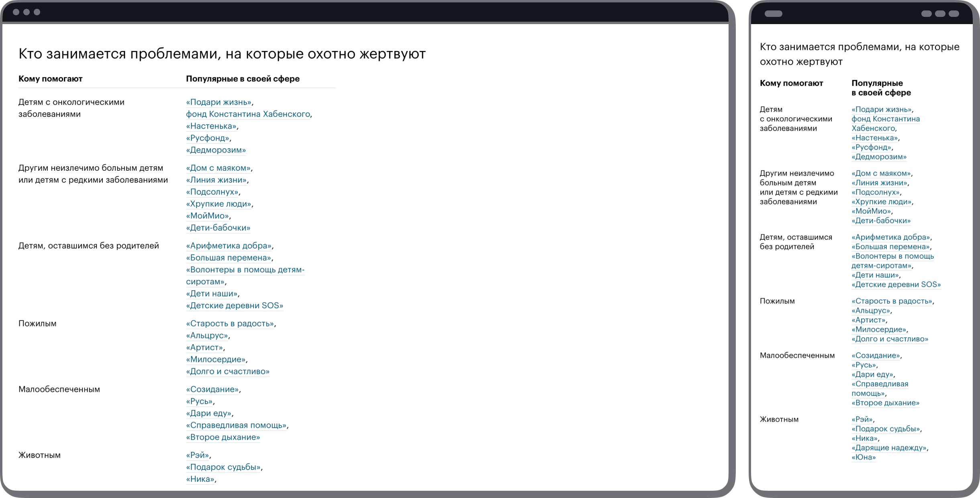Screen dimensions: 980x498
Task: Open «Арифметика добра» link in desktop window
Action: click(229, 246)
